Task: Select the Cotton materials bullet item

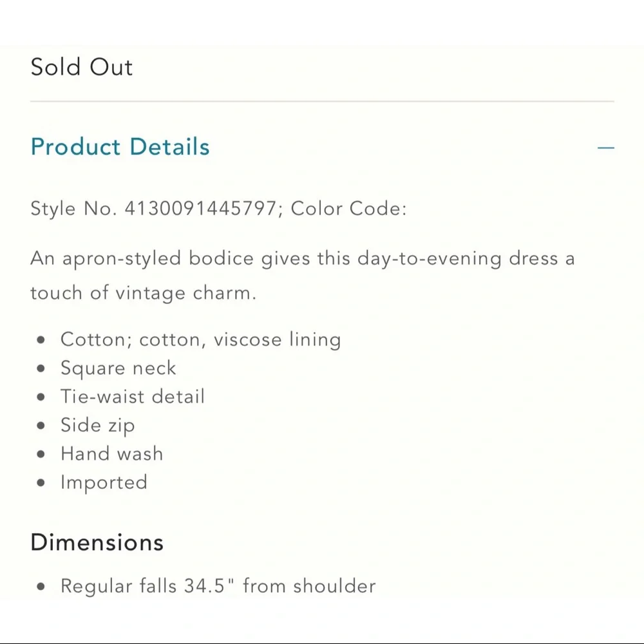Action: tap(200, 339)
